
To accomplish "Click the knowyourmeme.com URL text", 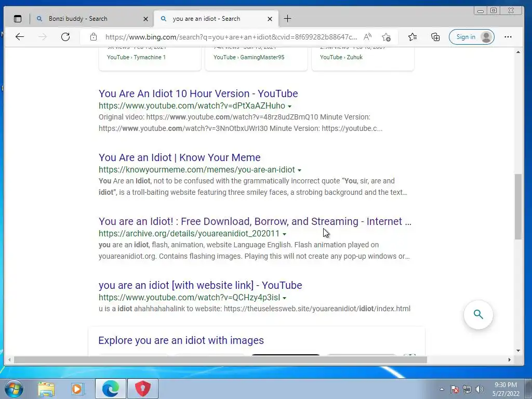I will [197, 169].
